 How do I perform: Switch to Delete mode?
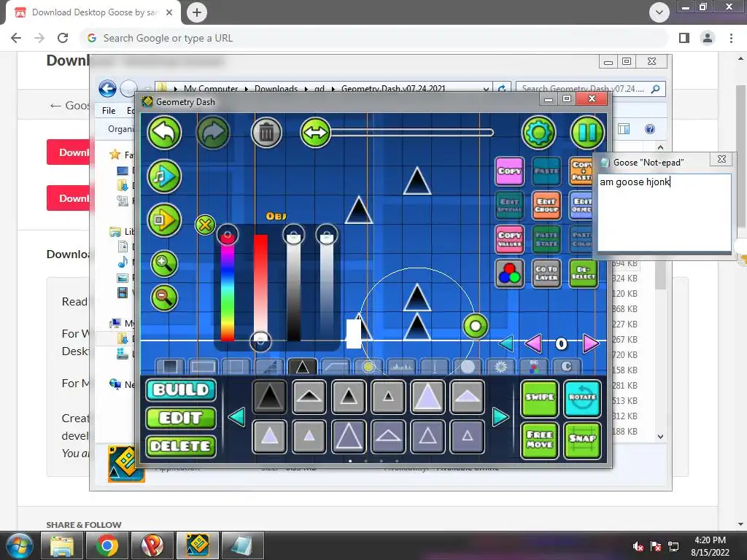click(181, 446)
